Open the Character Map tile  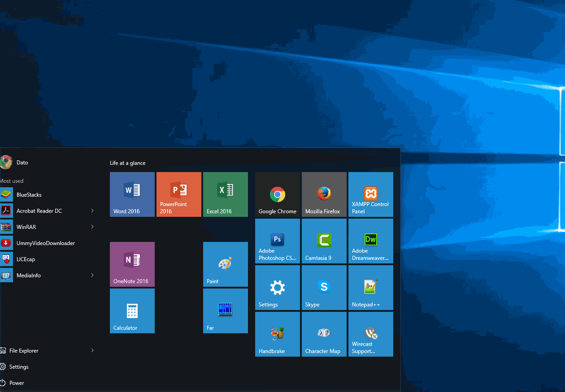(x=324, y=334)
